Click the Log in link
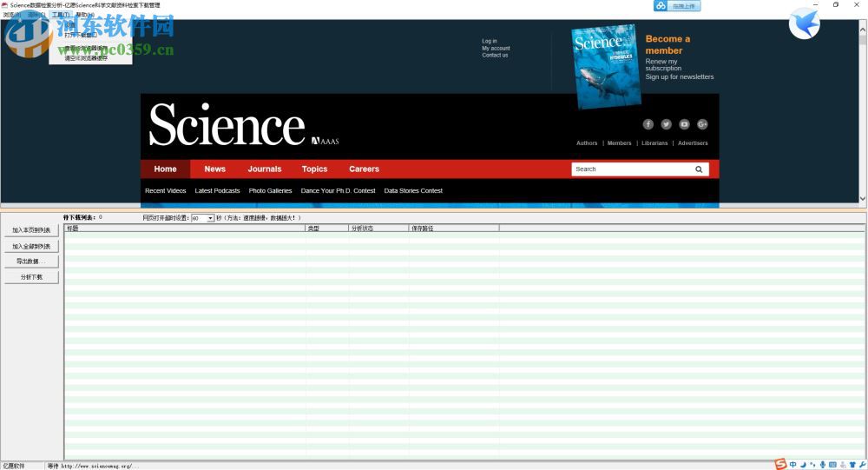The height and width of the screenshot is (470, 868). [490, 41]
